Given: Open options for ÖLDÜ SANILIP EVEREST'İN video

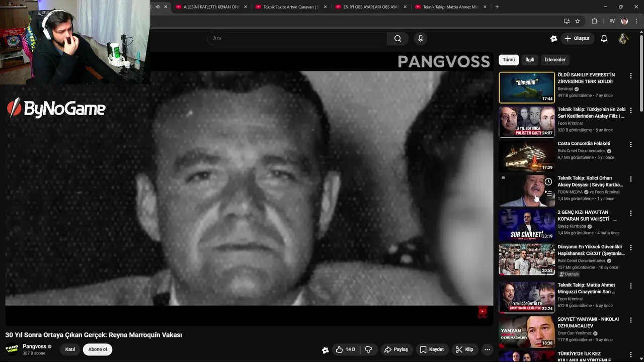Looking at the screenshot, I should (x=630, y=75).
